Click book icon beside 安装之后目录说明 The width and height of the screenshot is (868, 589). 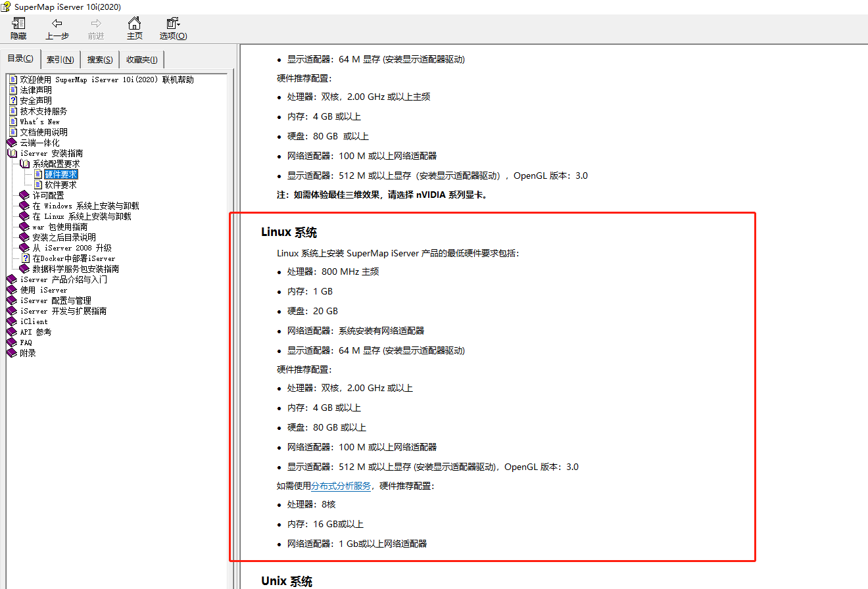pos(25,237)
